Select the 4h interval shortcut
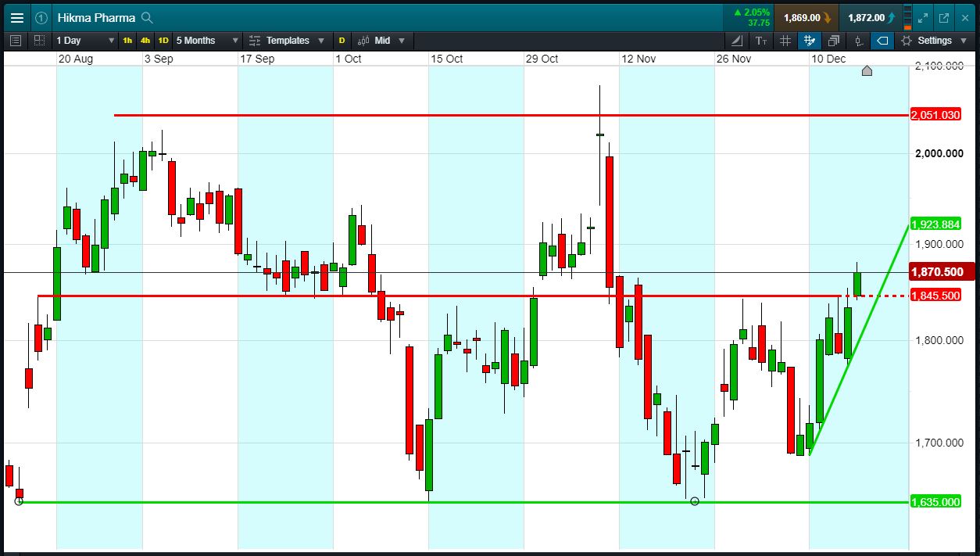 145,41
